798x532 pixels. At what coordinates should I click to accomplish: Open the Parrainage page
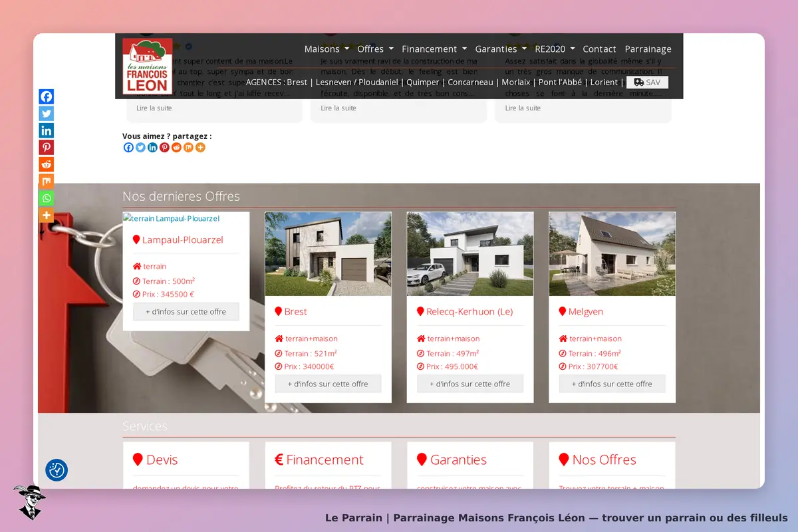(648, 49)
